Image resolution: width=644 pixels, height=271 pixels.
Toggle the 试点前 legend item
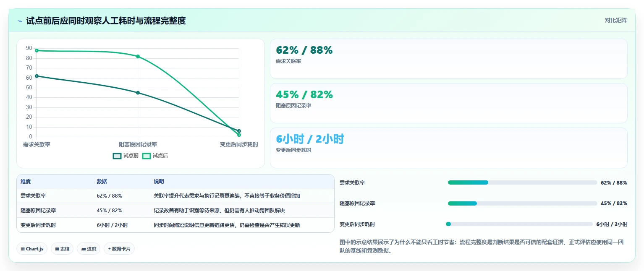126,156
